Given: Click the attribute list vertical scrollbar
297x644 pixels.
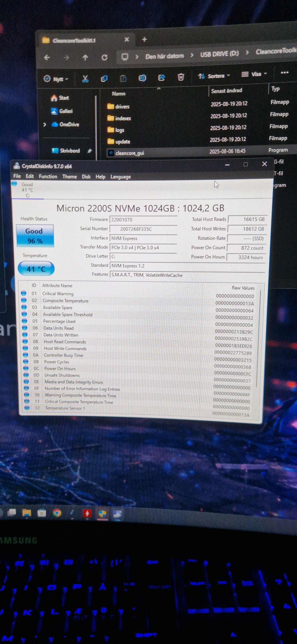Looking at the screenshot, I should tap(259, 339).
